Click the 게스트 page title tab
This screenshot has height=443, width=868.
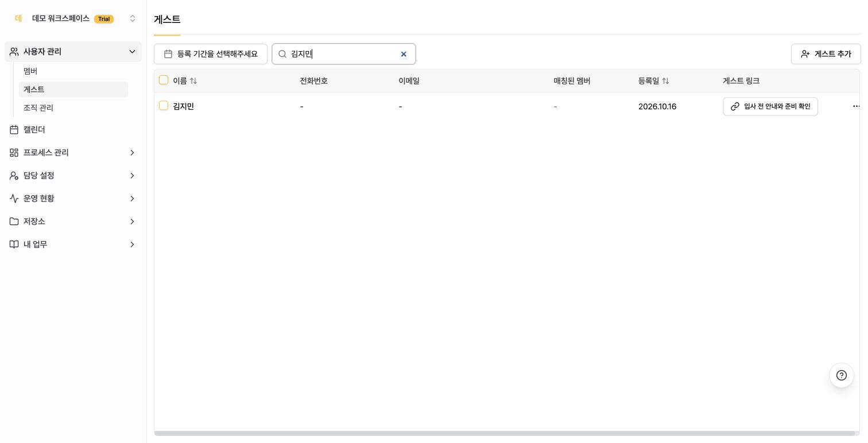click(x=167, y=20)
